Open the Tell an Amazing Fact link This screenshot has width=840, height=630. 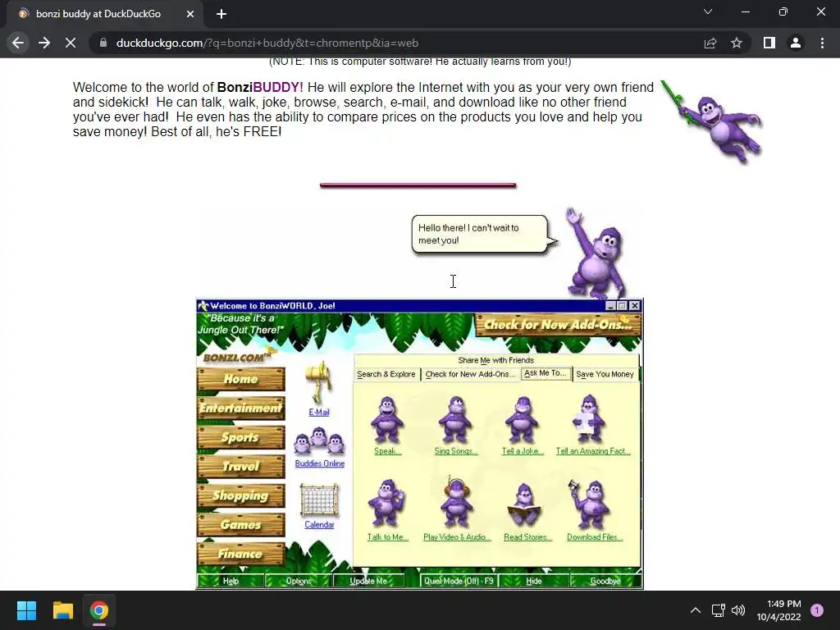(x=593, y=451)
